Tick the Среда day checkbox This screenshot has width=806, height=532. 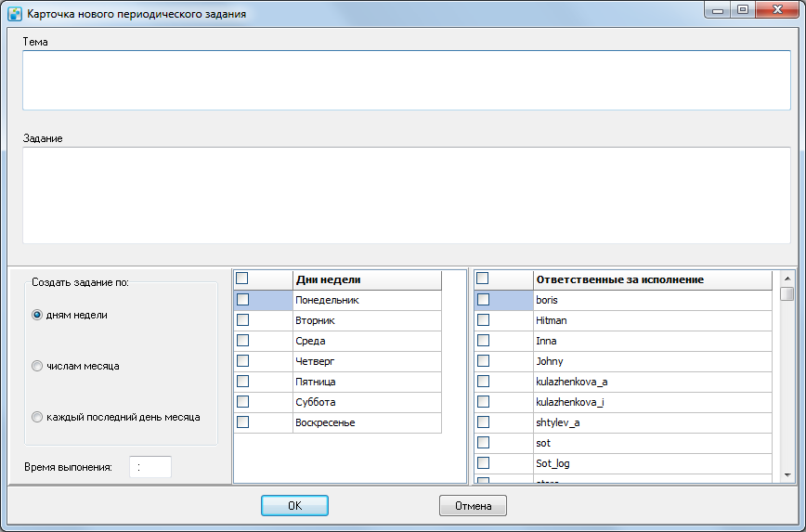click(242, 340)
